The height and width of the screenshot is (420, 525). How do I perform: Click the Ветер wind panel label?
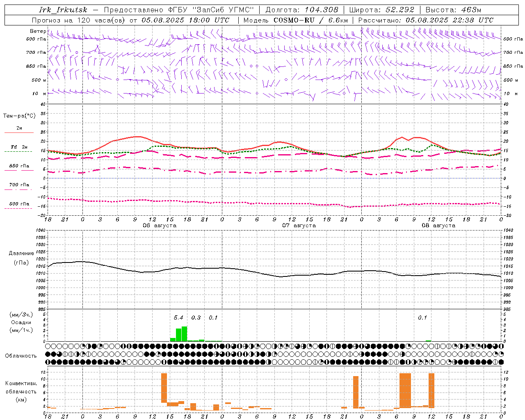[38, 31]
